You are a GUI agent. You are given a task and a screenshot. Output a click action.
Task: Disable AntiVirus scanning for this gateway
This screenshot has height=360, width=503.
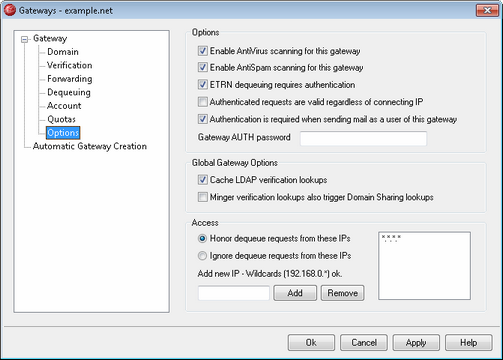click(x=203, y=51)
